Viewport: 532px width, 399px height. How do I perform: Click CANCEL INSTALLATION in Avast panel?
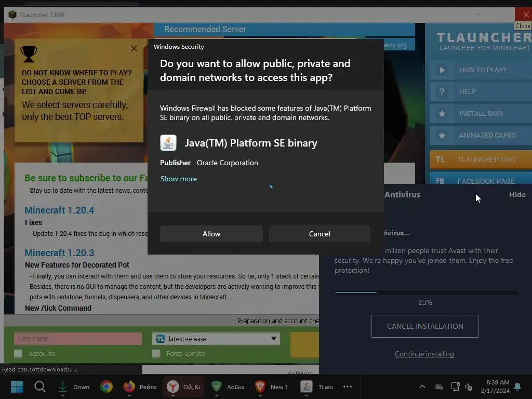point(425,326)
